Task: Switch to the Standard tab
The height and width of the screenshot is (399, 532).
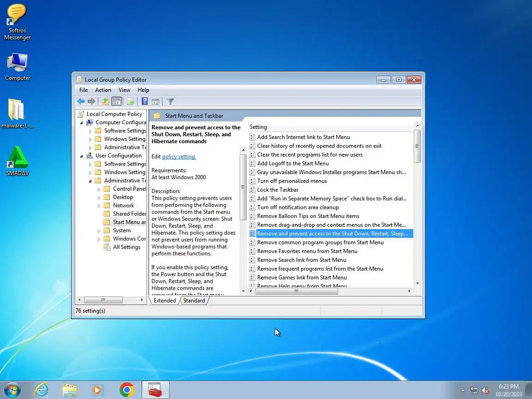Action: click(194, 301)
